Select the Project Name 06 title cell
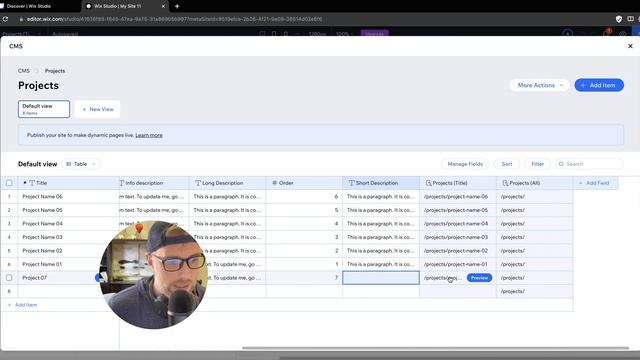The height and width of the screenshot is (360, 640). pos(69,196)
